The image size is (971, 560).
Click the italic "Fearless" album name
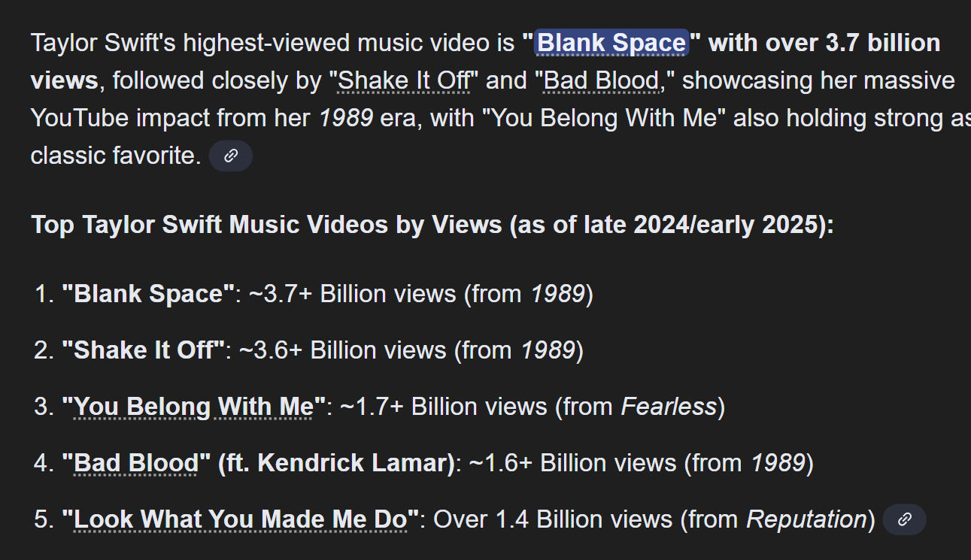pos(669,407)
